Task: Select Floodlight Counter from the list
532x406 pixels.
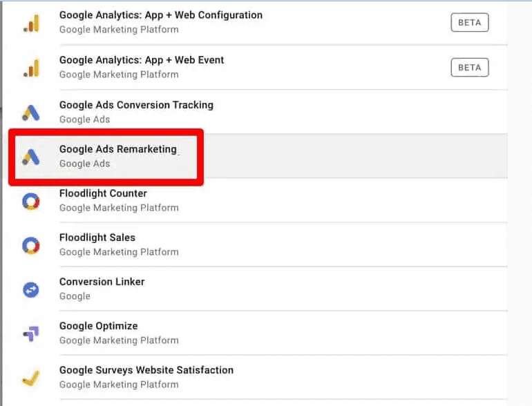Action: coord(103,193)
